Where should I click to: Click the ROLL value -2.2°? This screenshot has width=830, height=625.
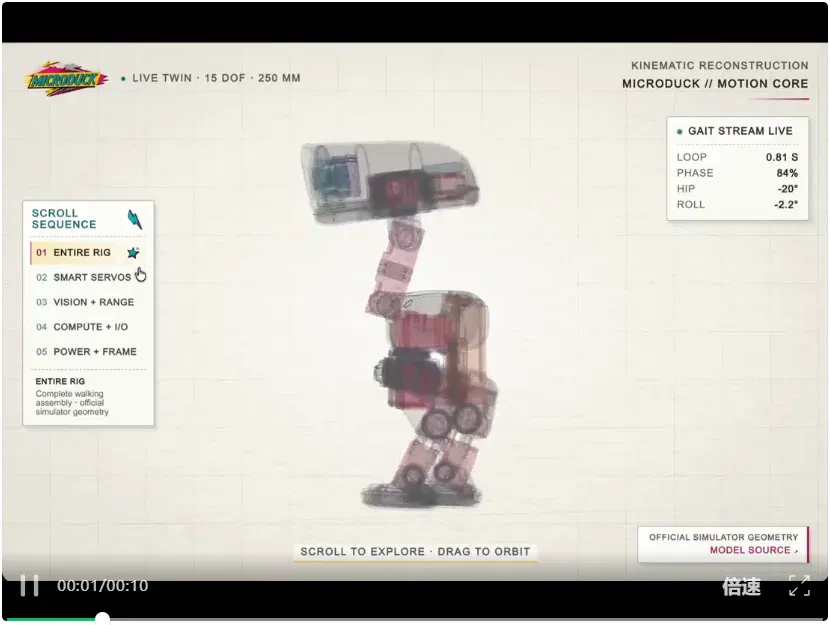coord(786,205)
